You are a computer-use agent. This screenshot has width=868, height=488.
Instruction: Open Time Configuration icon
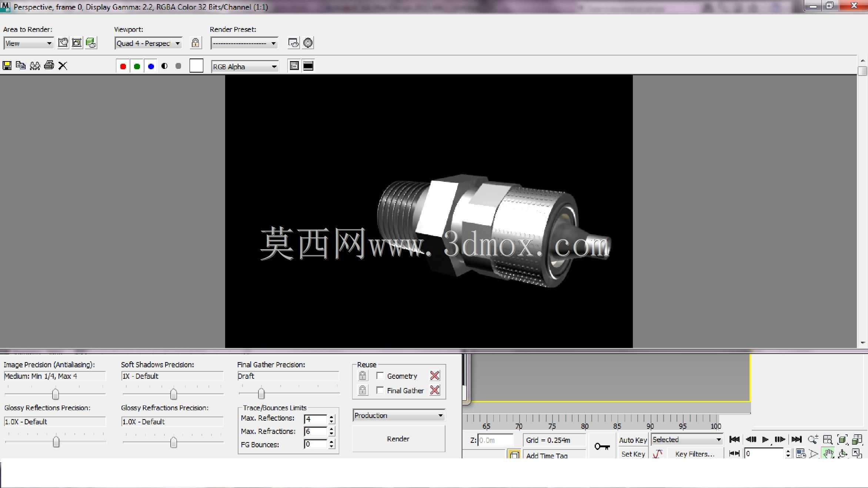pos(801,454)
